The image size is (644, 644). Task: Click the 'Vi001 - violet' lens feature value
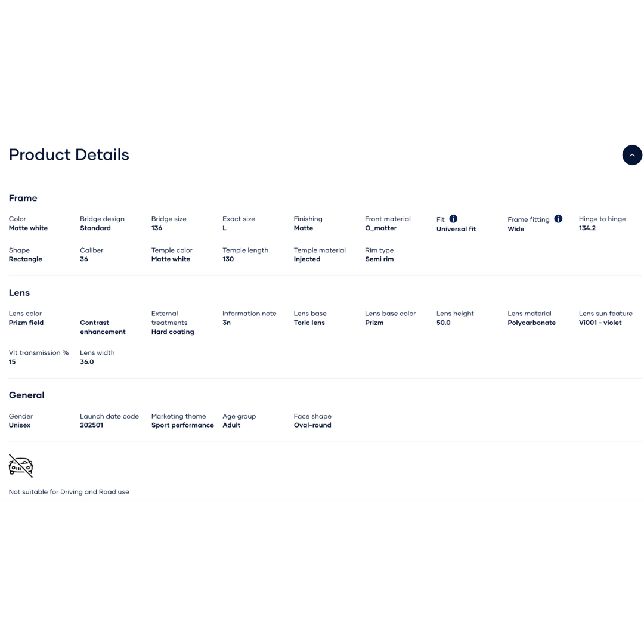coord(600,323)
